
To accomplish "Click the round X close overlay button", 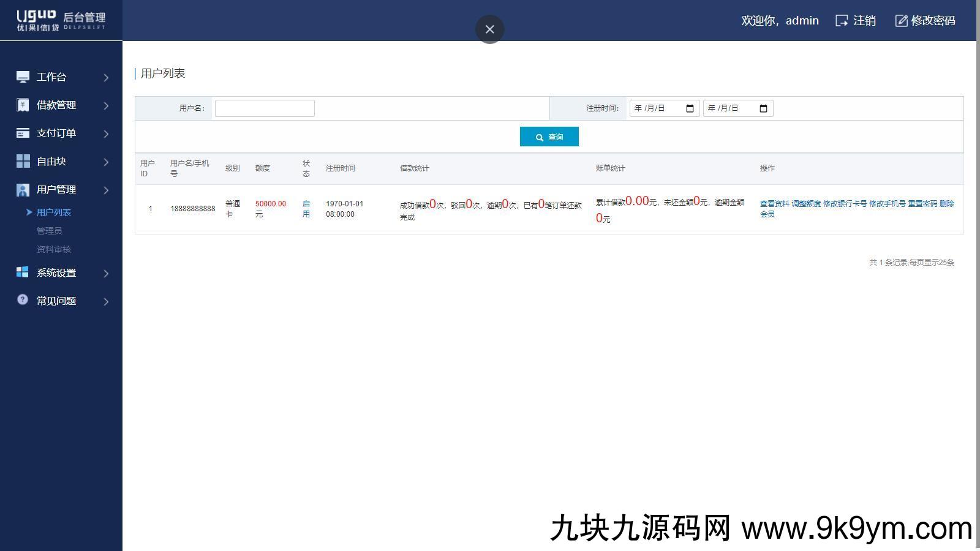I will pos(489,29).
